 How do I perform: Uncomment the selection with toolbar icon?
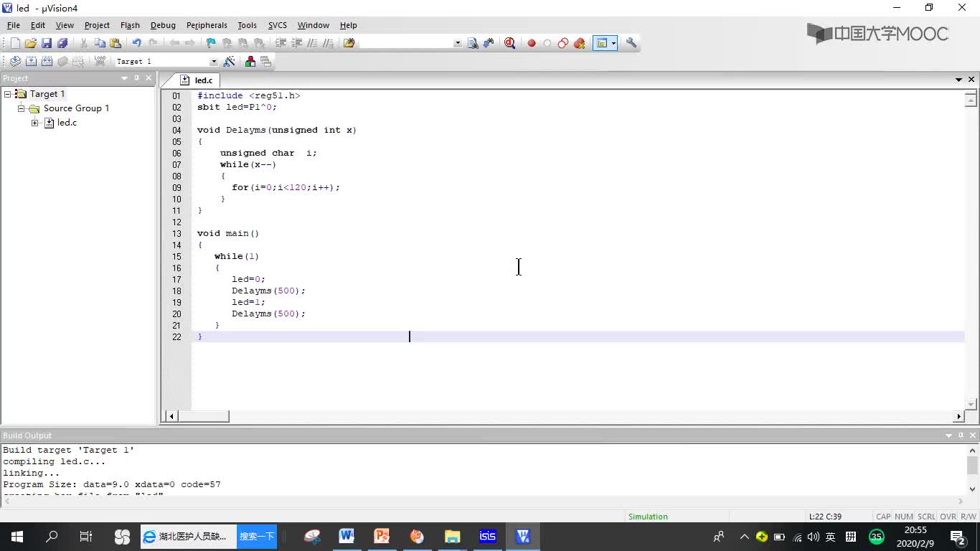click(x=328, y=43)
